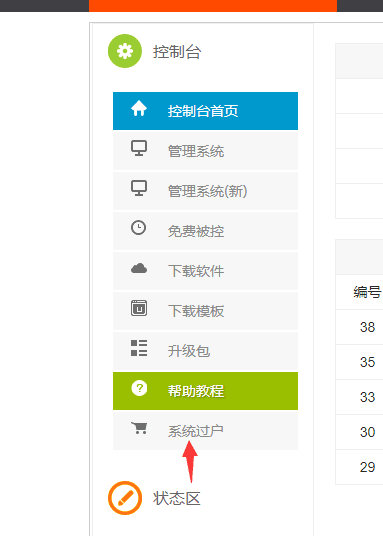Select the table row numbered 38
This screenshot has width=383, height=536.
point(359,327)
